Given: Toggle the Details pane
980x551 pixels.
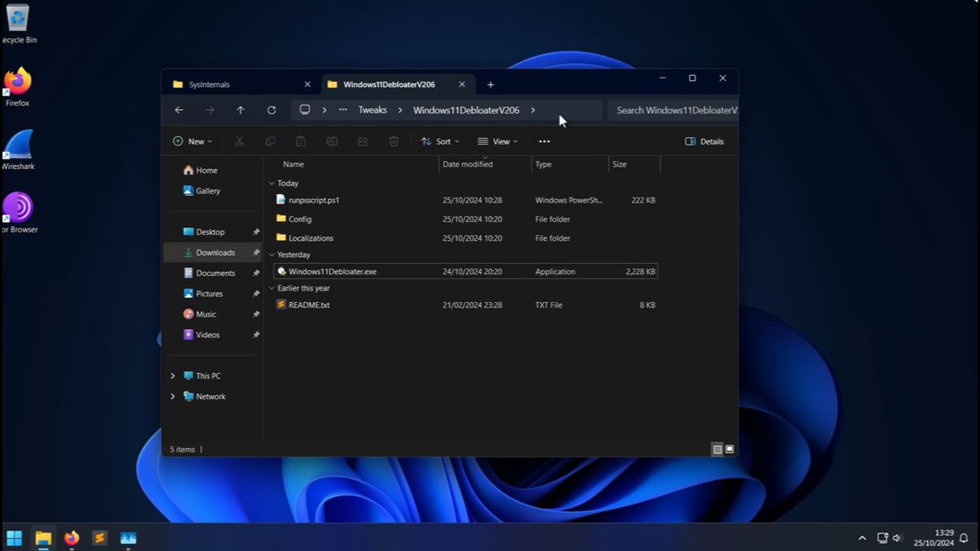Looking at the screenshot, I should pyautogui.click(x=703, y=141).
